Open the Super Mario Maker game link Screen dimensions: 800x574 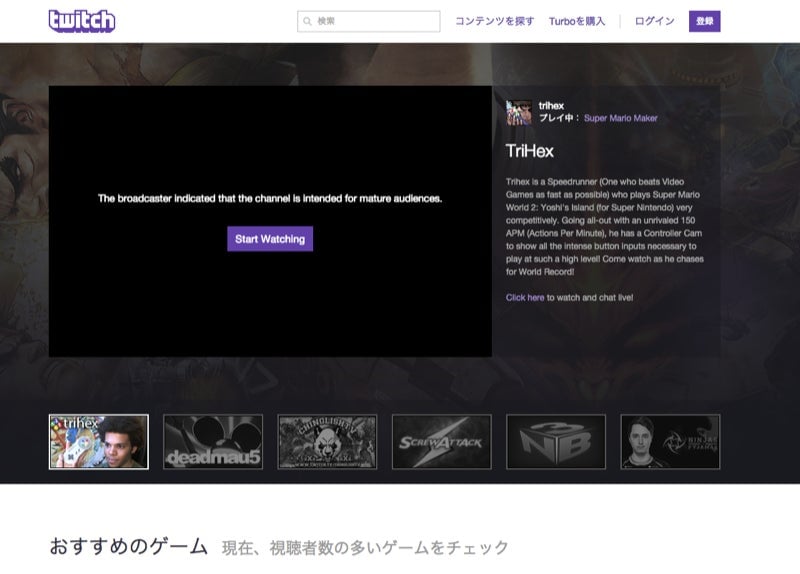(x=620, y=118)
